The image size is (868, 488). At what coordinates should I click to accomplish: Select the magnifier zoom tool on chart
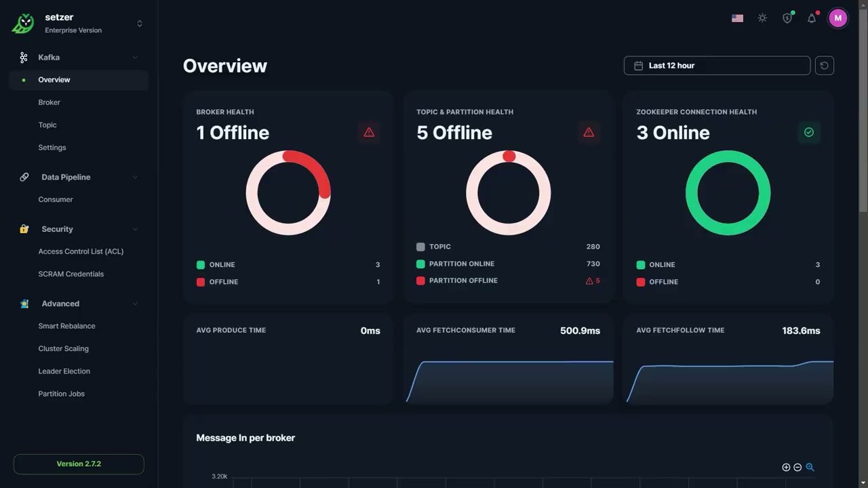point(810,468)
